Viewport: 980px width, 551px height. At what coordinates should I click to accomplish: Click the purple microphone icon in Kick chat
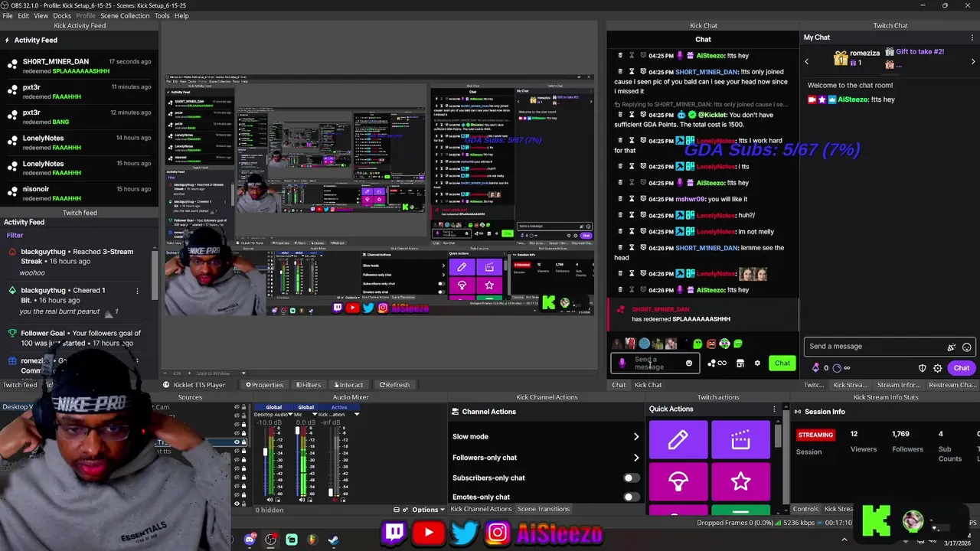pyautogui.click(x=622, y=364)
